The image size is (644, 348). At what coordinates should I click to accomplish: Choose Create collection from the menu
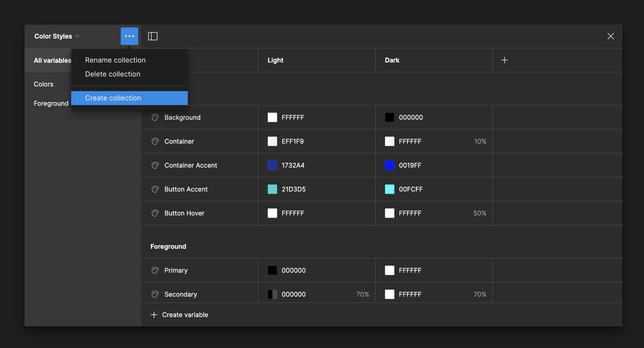(x=113, y=98)
